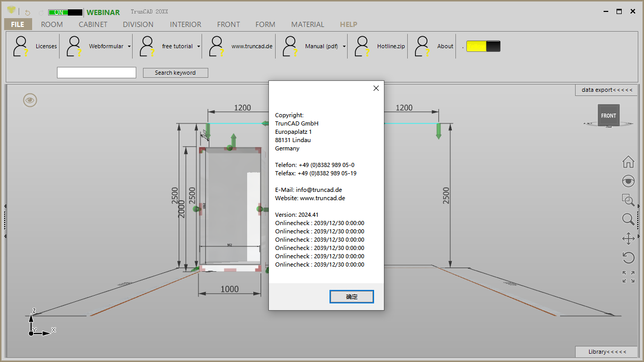Open the www.truncad.de ribbon link

(x=252, y=46)
